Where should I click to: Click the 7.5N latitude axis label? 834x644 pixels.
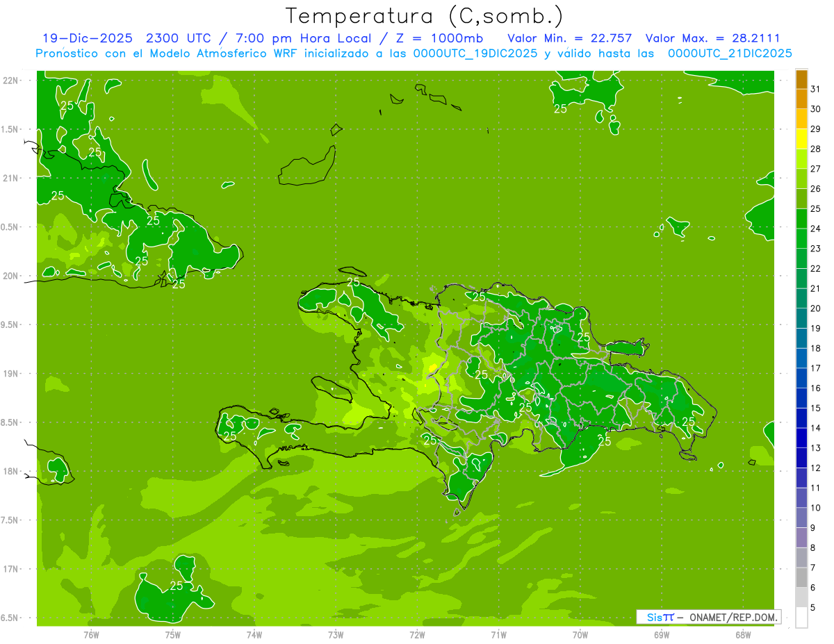[10, 520]
